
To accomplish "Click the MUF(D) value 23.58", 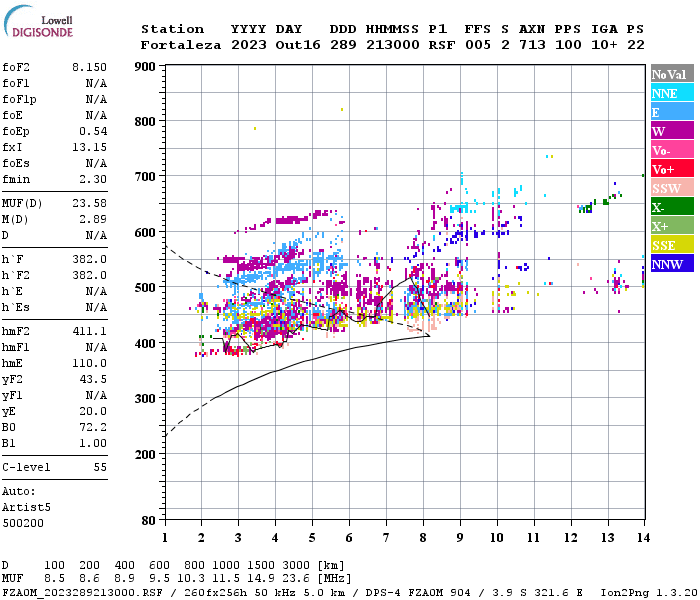I will [x=89, y=204].
